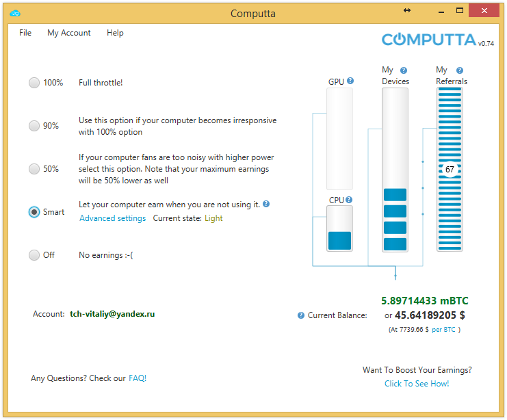The height and width of the screenshot is (420, 507).
Task: Open the My Account menu
Action: tap(68, 33)
